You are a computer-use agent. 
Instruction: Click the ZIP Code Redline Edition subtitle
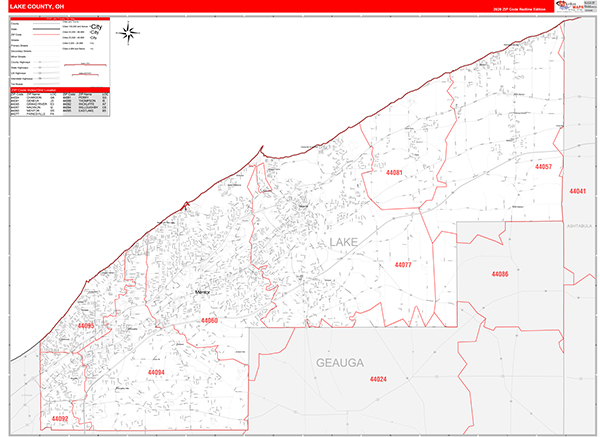tap(519, 9)
